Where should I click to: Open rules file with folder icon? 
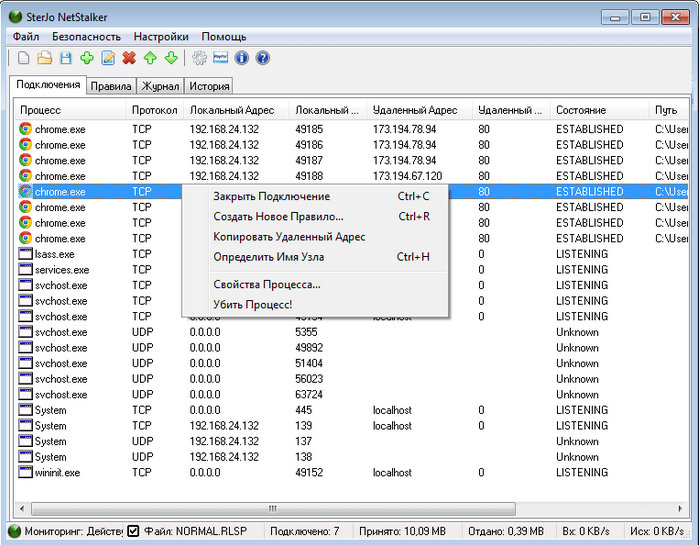(x=44, y=58)
